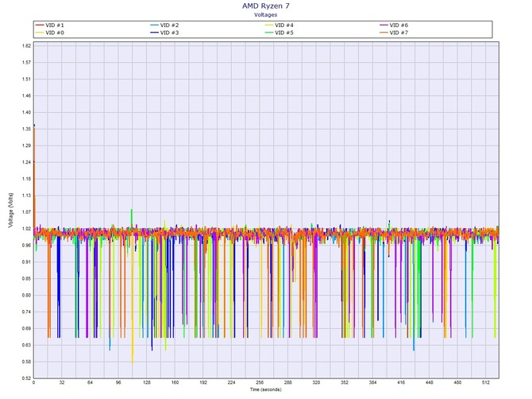The height and width of the screenshot is (399, 532).
Task: Click the orange VID #7 line swatch
Action: [384, 33]
